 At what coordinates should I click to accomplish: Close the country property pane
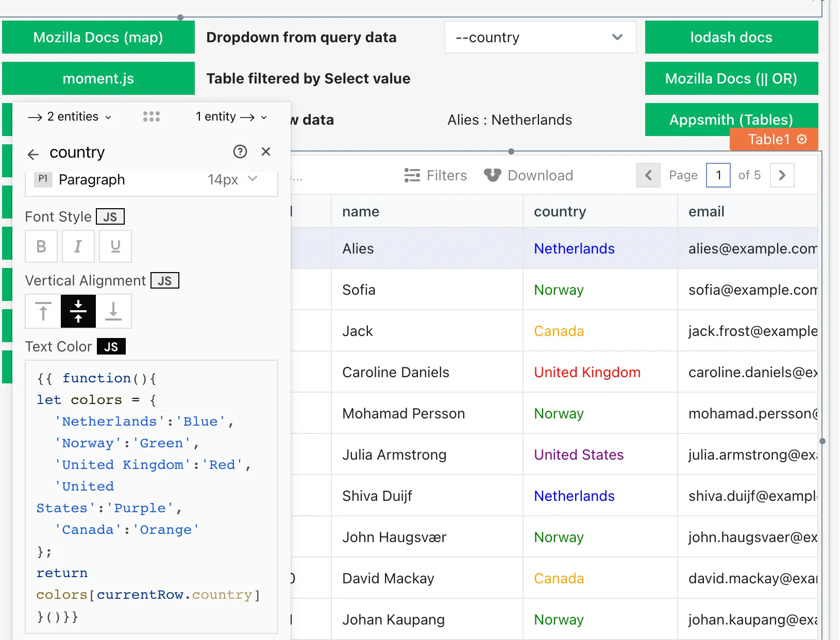click(x=266, y=151)
